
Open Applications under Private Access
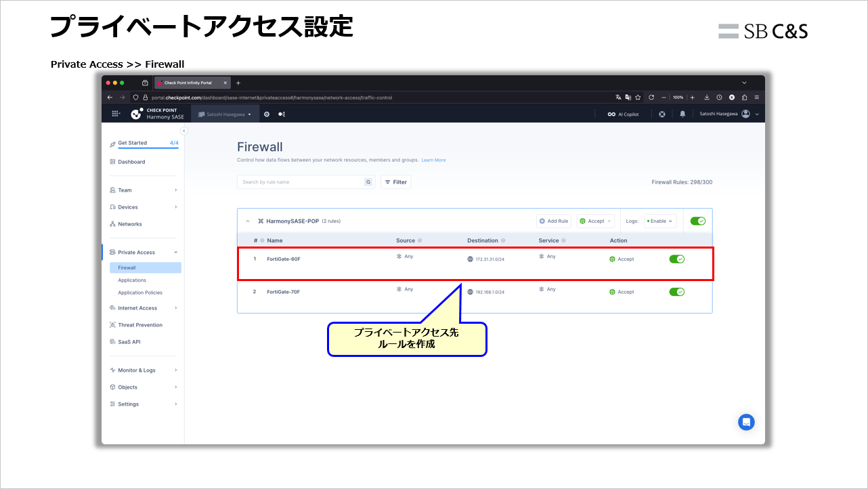[132, 280]
